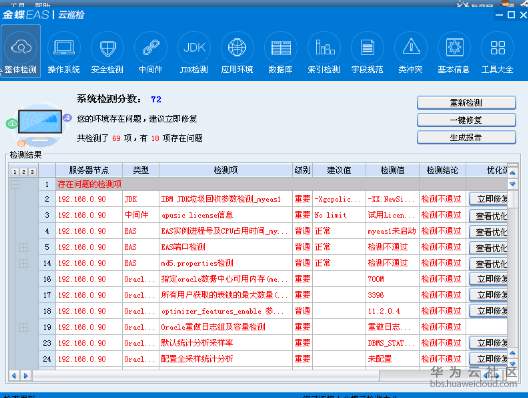
Task: Click 查看优化 for row 4 EAS item
Action: tap(489, 231)
